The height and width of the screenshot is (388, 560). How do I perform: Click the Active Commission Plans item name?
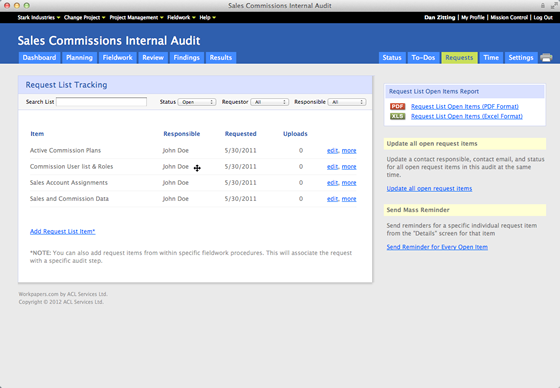click(x=65, y=150)
